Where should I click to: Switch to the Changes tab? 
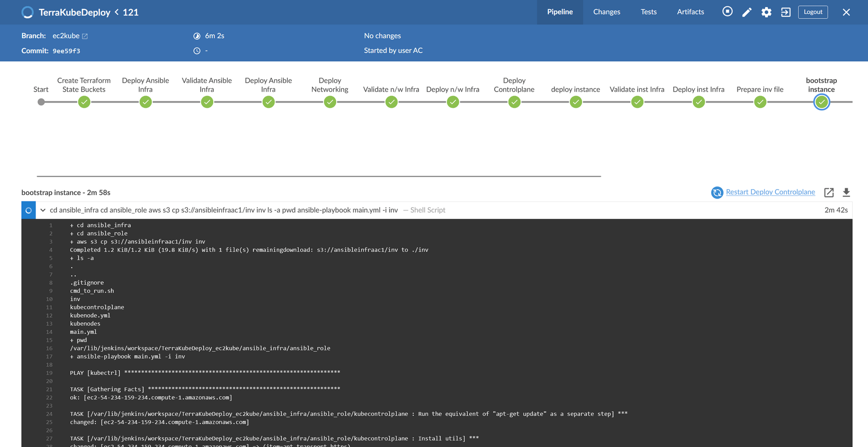click(606, 12)
